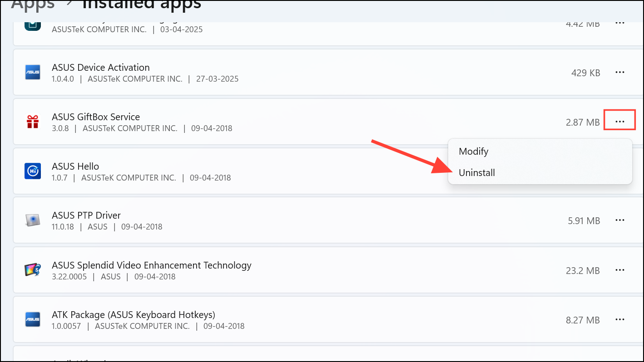Open more options for ASUS PTP Driver
This screenshot has width=644, height=362.
(x=619, y=220)
